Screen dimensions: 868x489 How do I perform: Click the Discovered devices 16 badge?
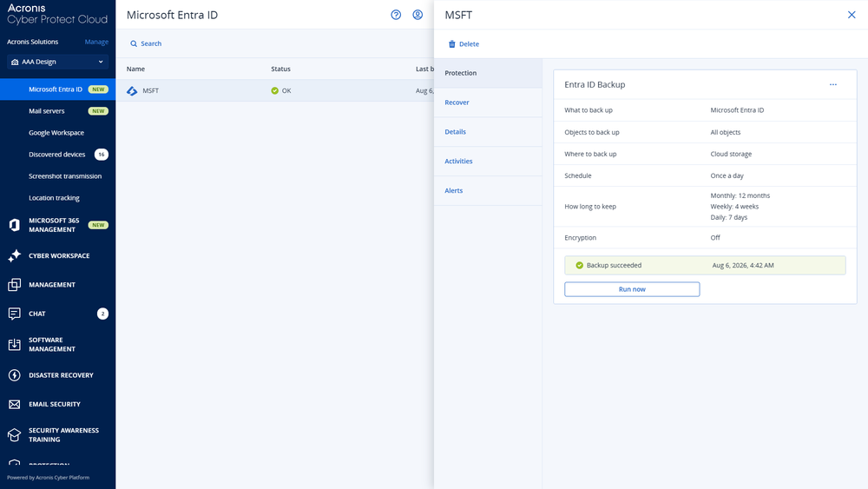[x=102, y=155]
